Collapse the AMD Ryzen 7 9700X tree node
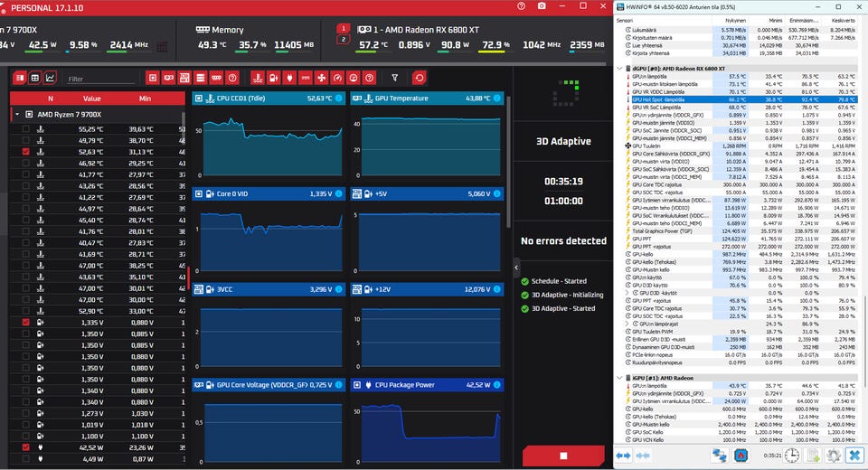Screen dimensions: 868x470 click(17, 115)
